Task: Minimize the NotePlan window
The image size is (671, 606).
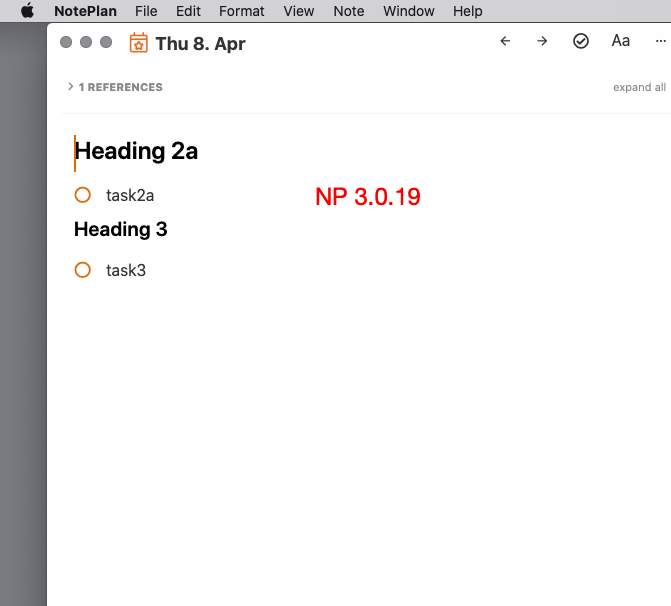Action: (x=86, y=42)
